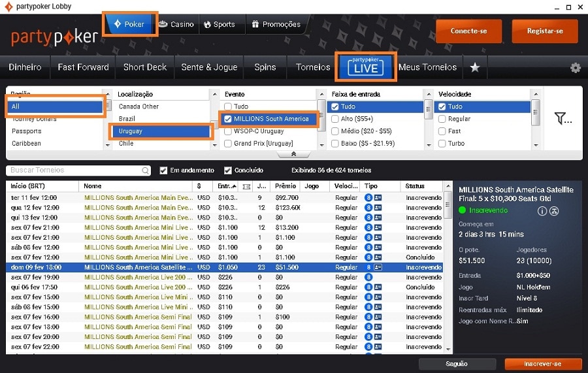Sort by the Entr. column header

227,186
